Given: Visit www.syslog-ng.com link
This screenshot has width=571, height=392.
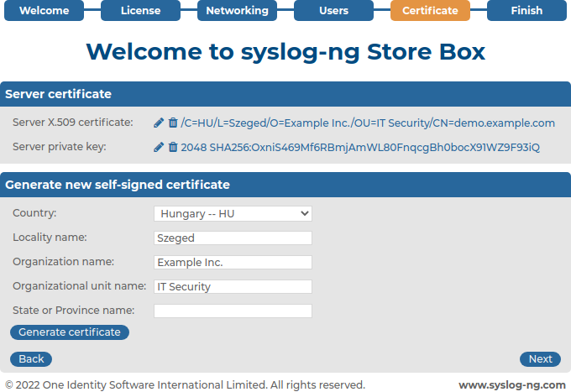Looking at the screenshot, I should pyautogui.click(x=512, y=385).
